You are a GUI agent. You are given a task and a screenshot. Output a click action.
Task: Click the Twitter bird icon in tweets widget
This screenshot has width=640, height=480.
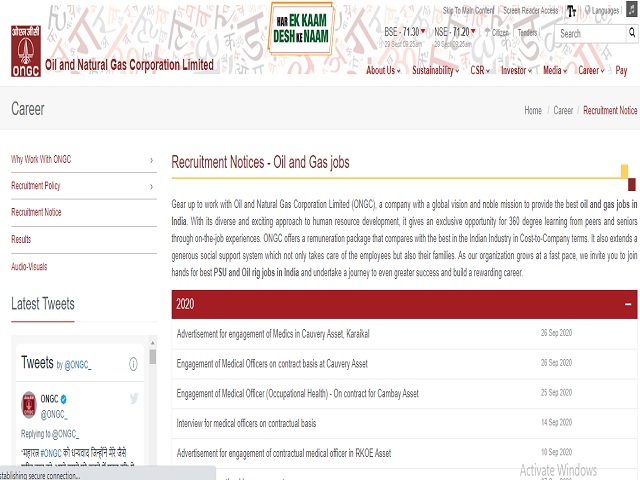coord(134,398)
